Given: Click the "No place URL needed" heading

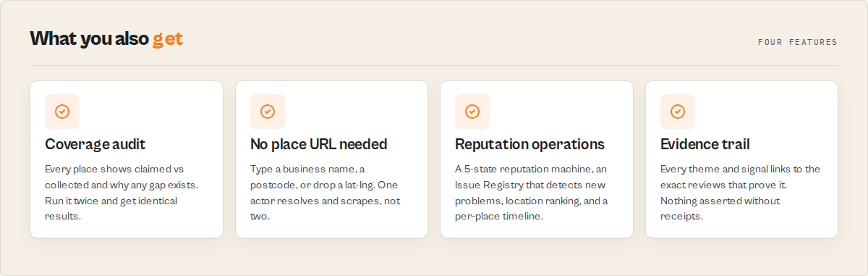Looking at the screenshot, I should [319, 144].
